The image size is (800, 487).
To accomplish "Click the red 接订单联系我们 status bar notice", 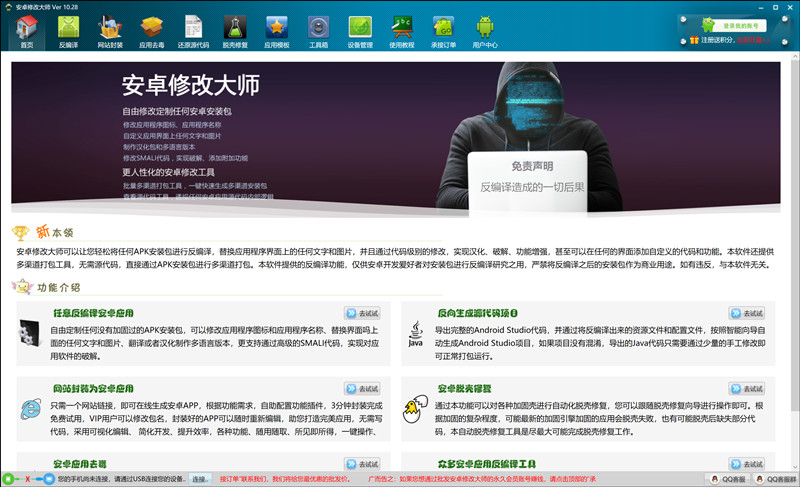I will (285, 479).
